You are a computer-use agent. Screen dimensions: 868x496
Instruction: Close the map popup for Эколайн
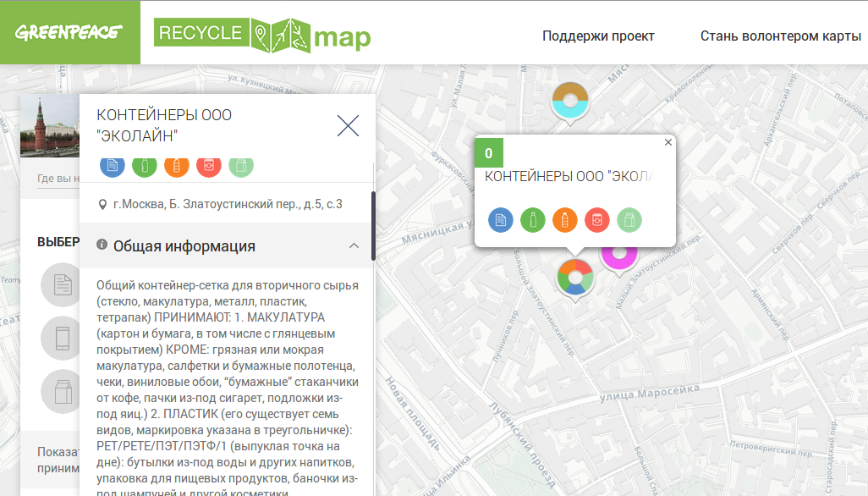(x=668, y=143)
